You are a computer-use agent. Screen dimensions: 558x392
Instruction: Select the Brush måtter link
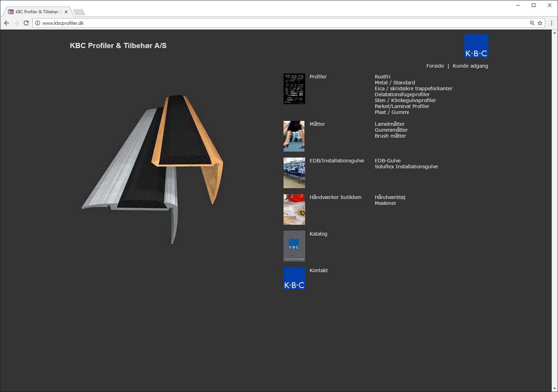pos(390,136)
